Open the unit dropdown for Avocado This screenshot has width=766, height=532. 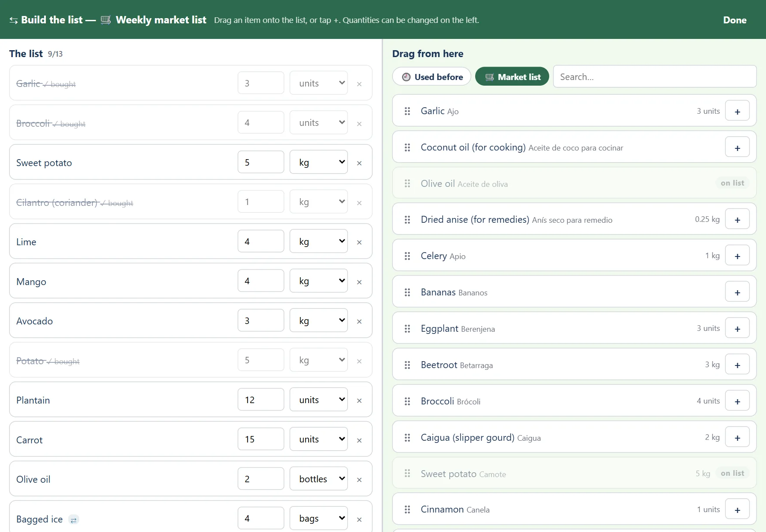tap(319, 320)
